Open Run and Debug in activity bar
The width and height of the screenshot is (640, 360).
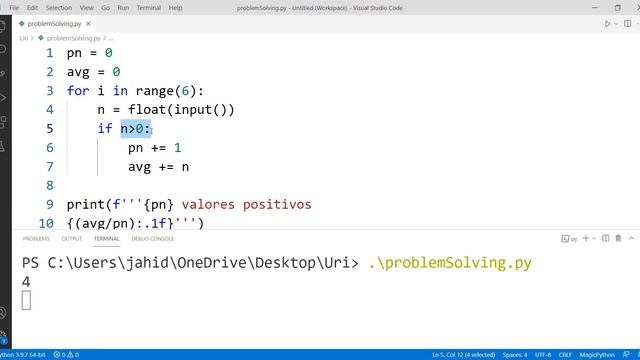(3, 98)
